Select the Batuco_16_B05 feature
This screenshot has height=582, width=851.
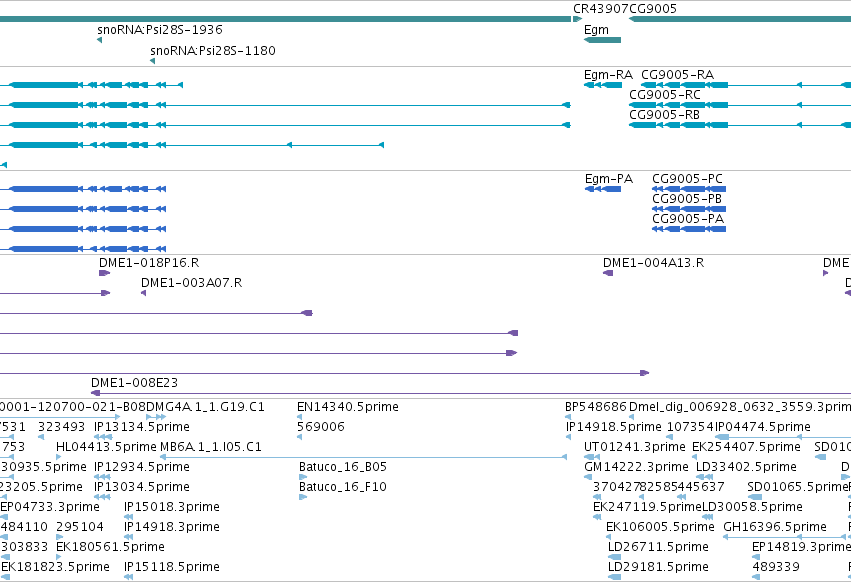303,477
